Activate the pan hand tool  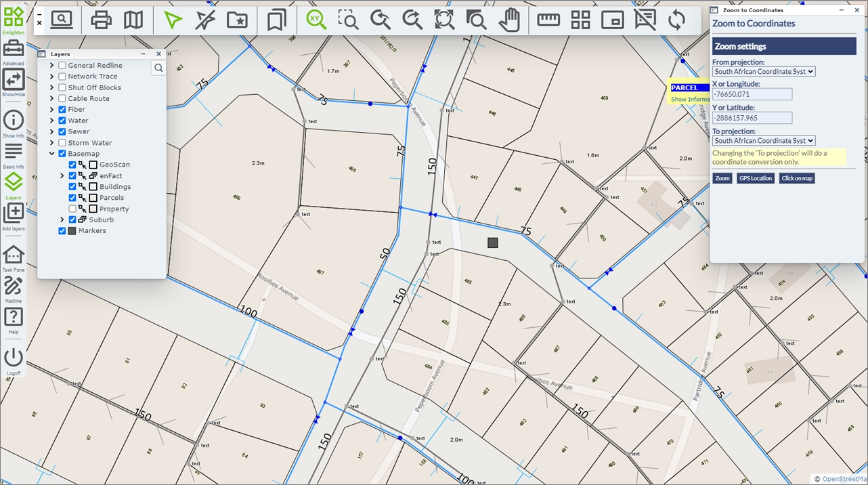pos(509,20)
